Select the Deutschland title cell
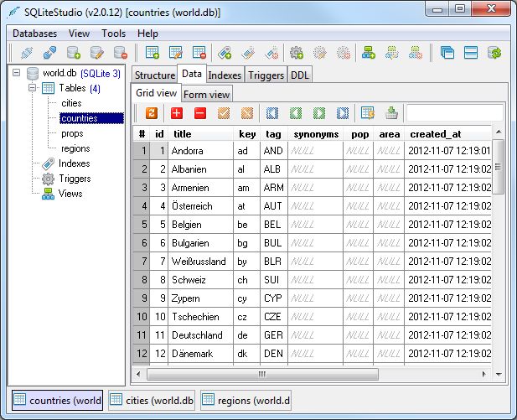This screenshot has height=420, width=517. pyautogui.click(x=200, y=335)
